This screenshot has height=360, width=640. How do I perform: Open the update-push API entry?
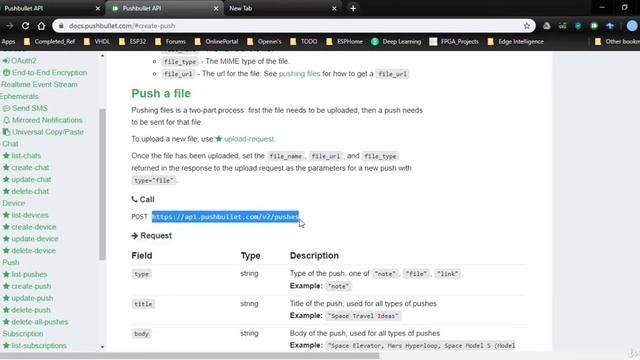tap(28, 298)
